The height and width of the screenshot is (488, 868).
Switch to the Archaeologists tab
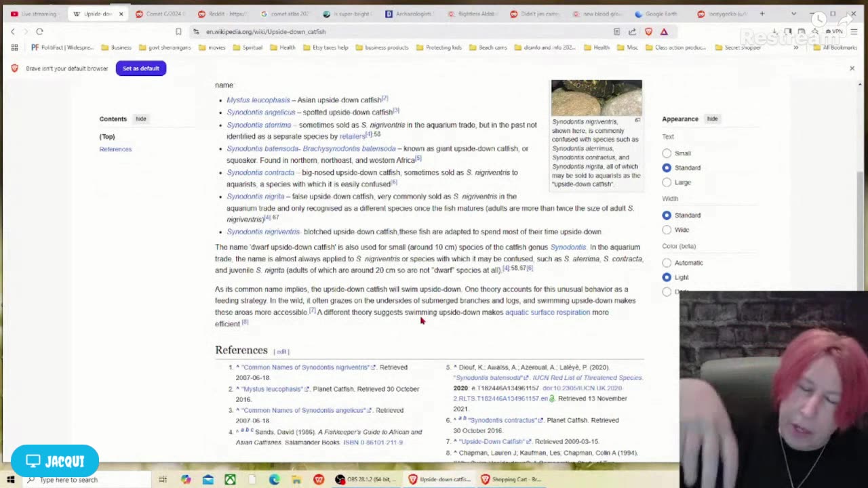(410, 14)
